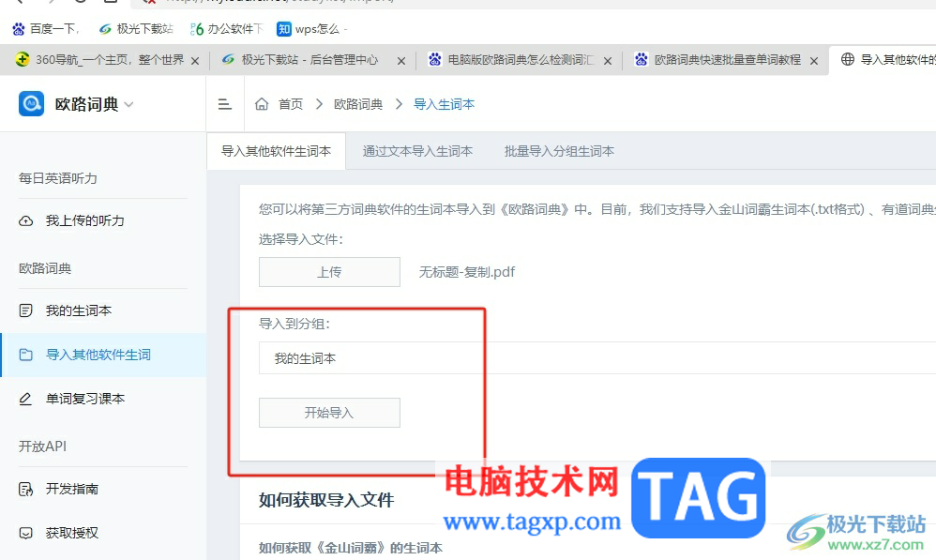Click the pencil icon beside 单词复习课本
The width and height of the screenshot is (936, 560).
click(25, 399)
